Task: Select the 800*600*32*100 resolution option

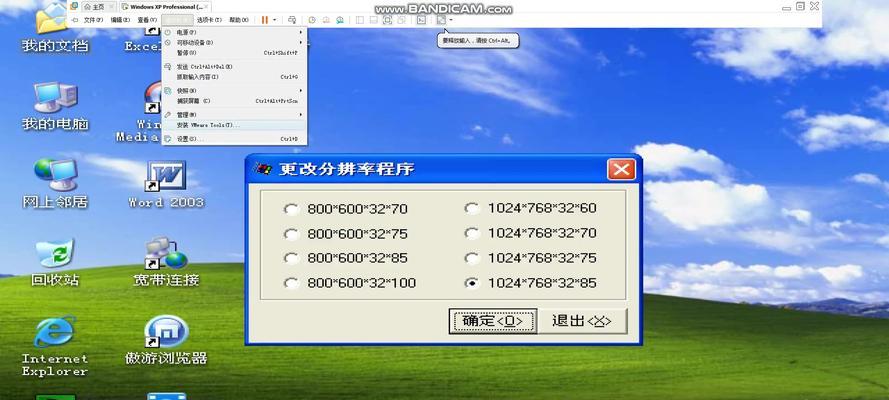Action: [350, 283]
